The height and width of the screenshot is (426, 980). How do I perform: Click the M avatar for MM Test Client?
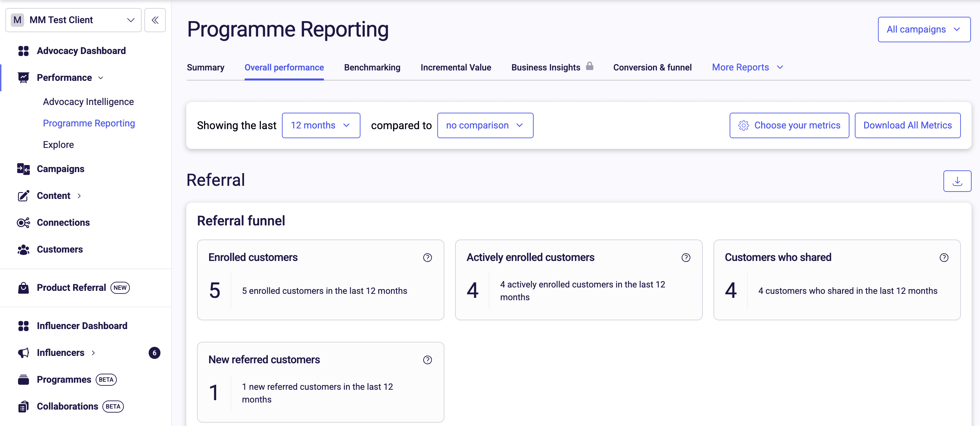point(17,20)
